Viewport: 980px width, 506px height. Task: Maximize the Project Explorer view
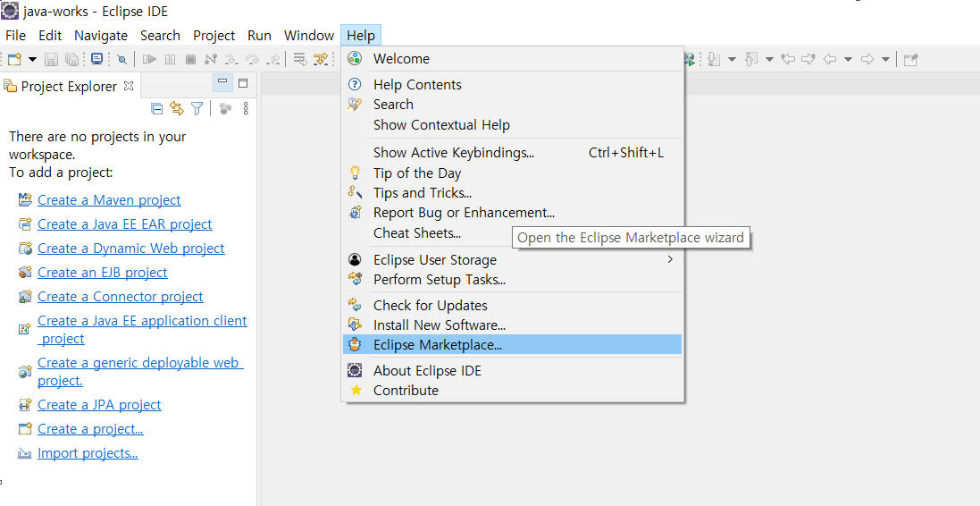243,82
